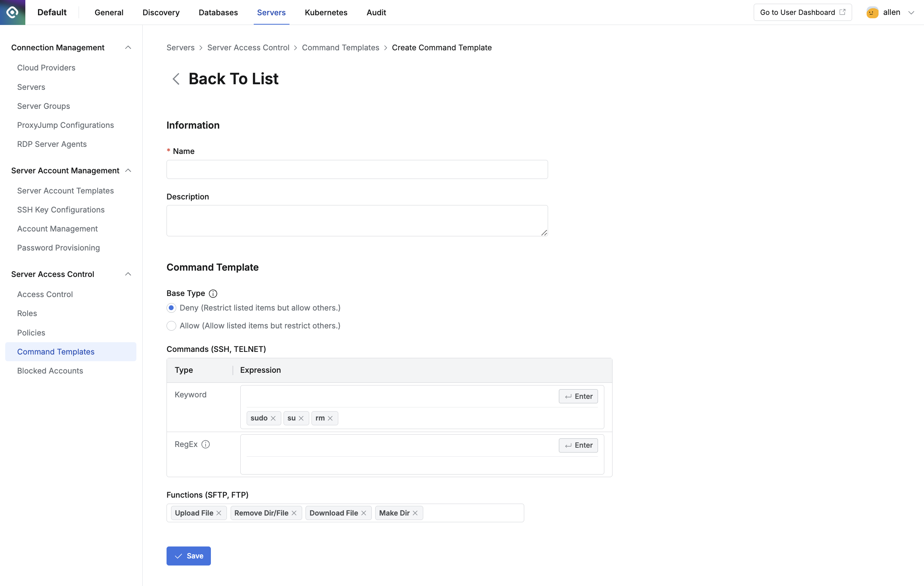Screen dimensions: 924x586
Task: Select the Deny base type radio
Action: (x=171, y=308)
